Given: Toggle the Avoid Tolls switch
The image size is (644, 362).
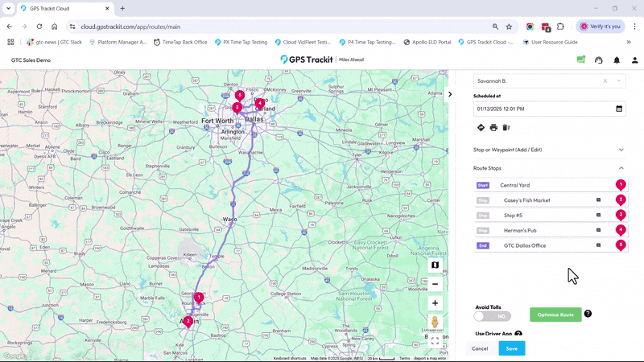Looking at the screenshot, I should 492,316.
